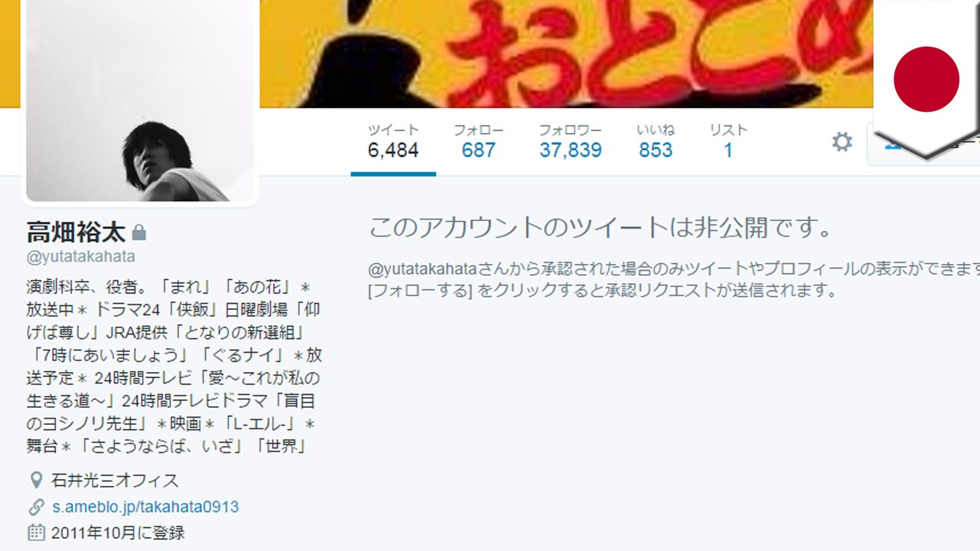Click the chain link icon
Screen dimensions: 980x551
coord(36,507)
